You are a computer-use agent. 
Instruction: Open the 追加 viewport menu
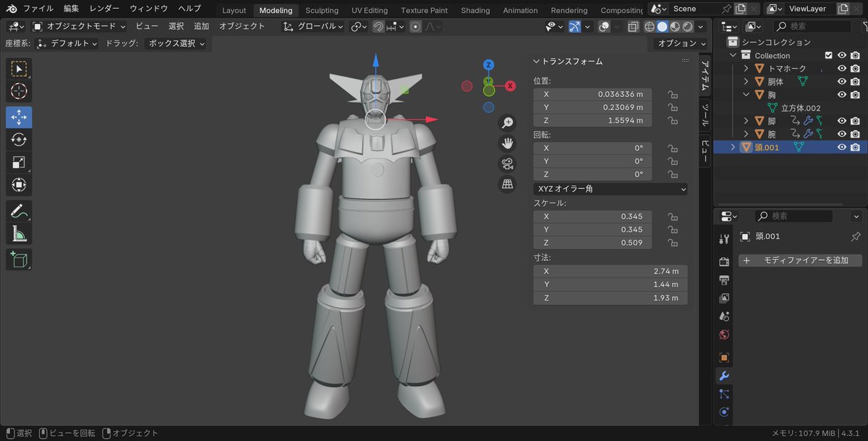point(201,26)
